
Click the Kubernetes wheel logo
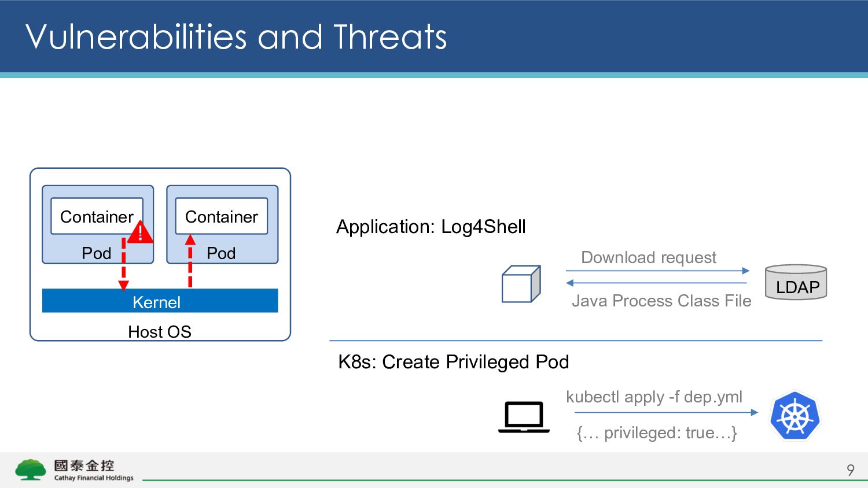[795, 416]
